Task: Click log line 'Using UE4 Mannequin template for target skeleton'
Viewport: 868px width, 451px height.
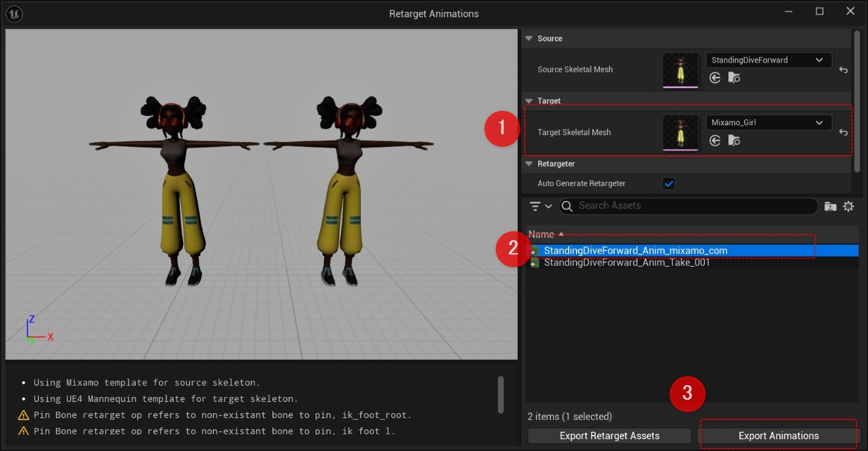Action: click(166, 399)
